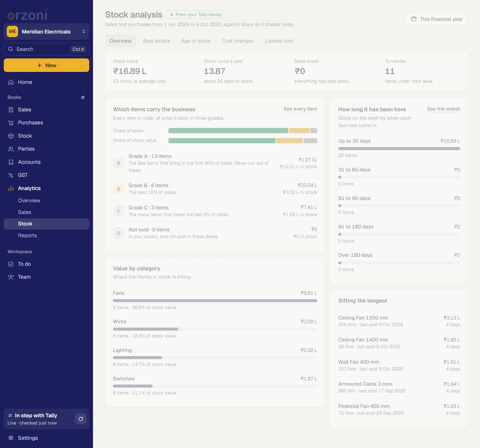Image resolution: width=480 pixels, height=448 pixels.
Task: Click the Analytics bar chart icon
Action: click(11, 188)
